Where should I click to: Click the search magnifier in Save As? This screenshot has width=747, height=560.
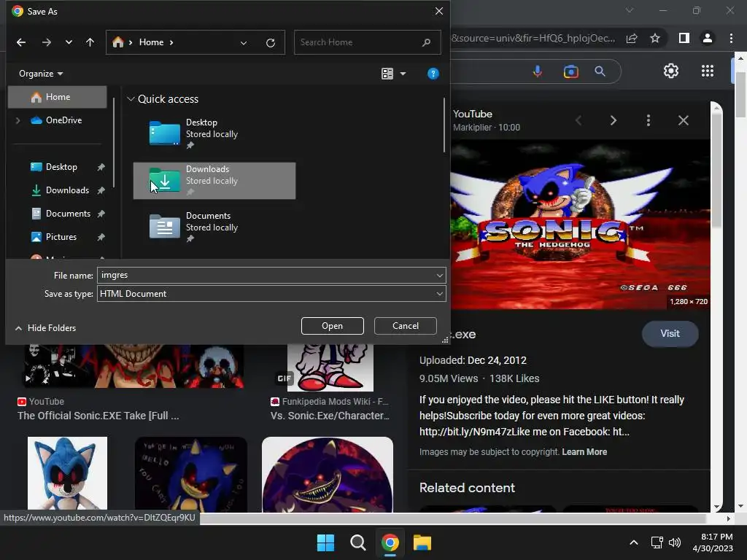pos(426,42)
